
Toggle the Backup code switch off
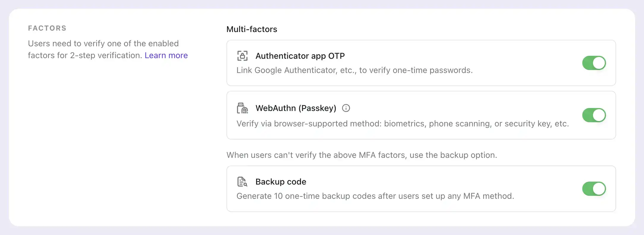(594, 189)
